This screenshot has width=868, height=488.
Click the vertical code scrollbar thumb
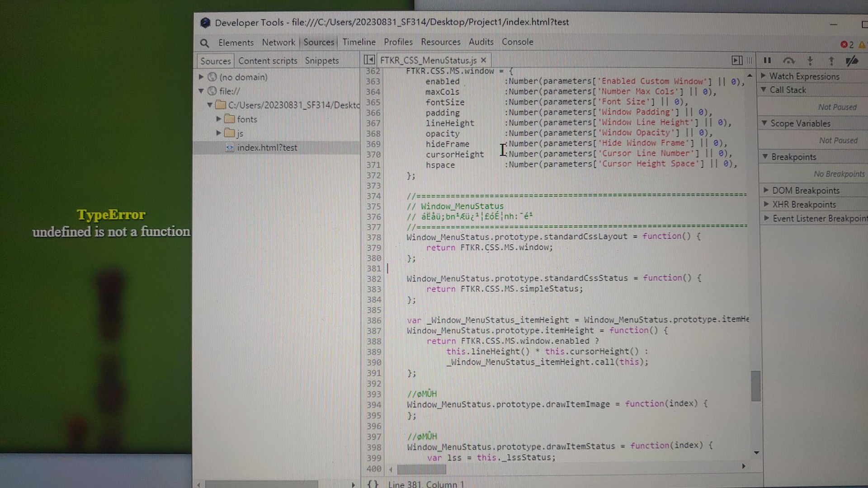click(x=755, y=386)
